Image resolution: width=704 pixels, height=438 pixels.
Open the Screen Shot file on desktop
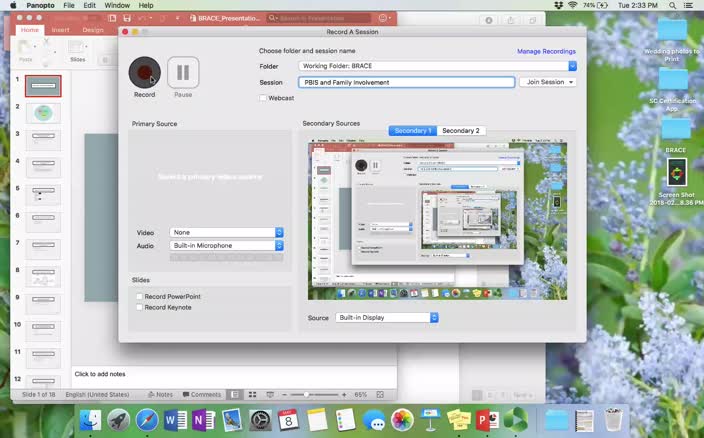point(677,172)
